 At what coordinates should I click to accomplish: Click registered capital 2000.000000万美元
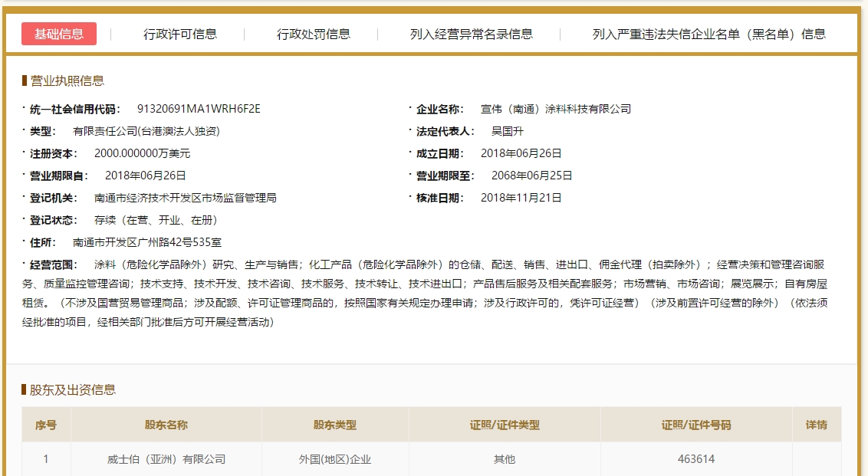pos(142,153)
